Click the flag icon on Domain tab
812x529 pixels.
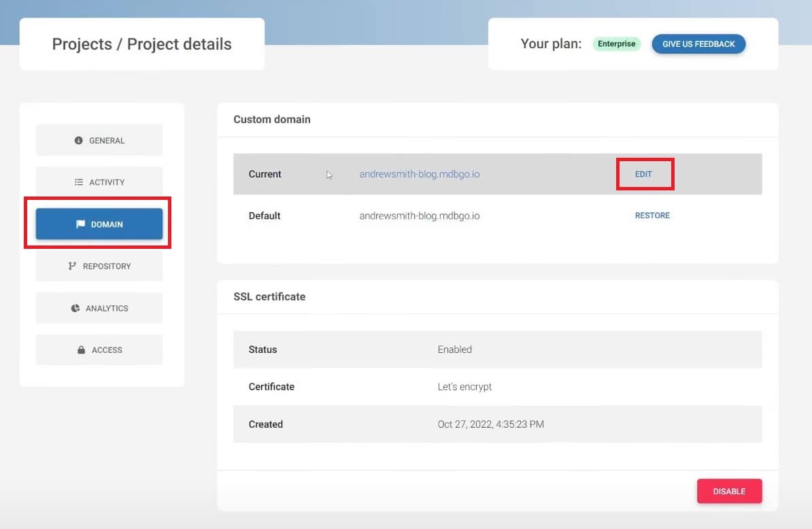click(80, 224)
